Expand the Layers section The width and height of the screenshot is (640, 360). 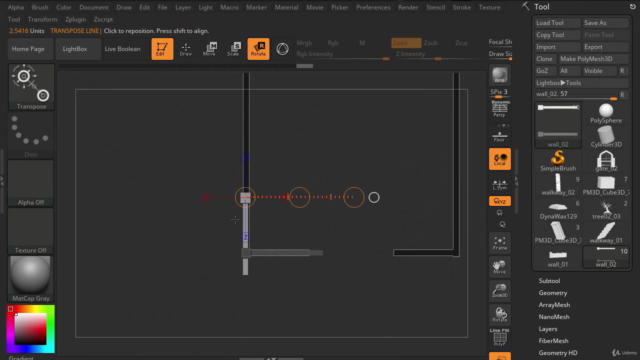click(x=548, y=329)
